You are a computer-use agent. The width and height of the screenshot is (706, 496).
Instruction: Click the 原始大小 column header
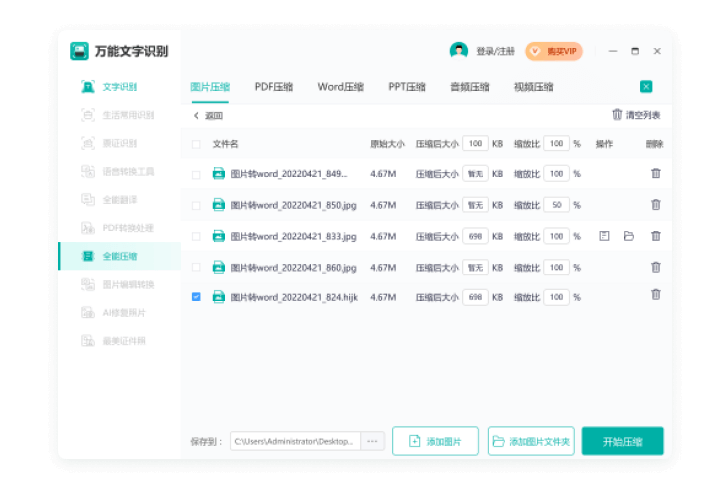(387, 144)
